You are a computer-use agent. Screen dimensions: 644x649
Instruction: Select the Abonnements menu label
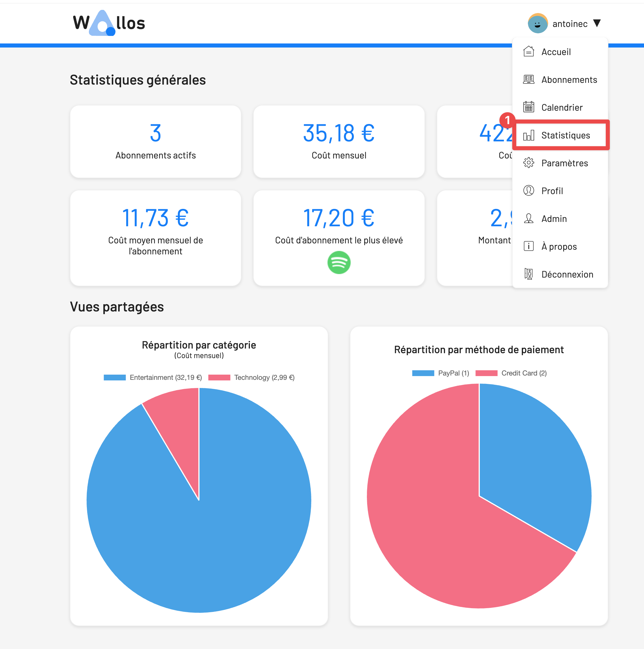coord(569,80)
